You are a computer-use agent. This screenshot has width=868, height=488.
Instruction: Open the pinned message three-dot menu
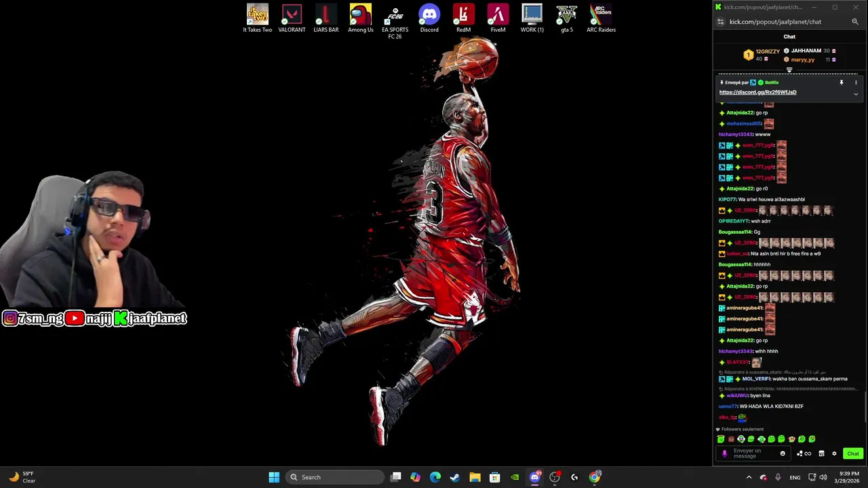tap(856, 83)
